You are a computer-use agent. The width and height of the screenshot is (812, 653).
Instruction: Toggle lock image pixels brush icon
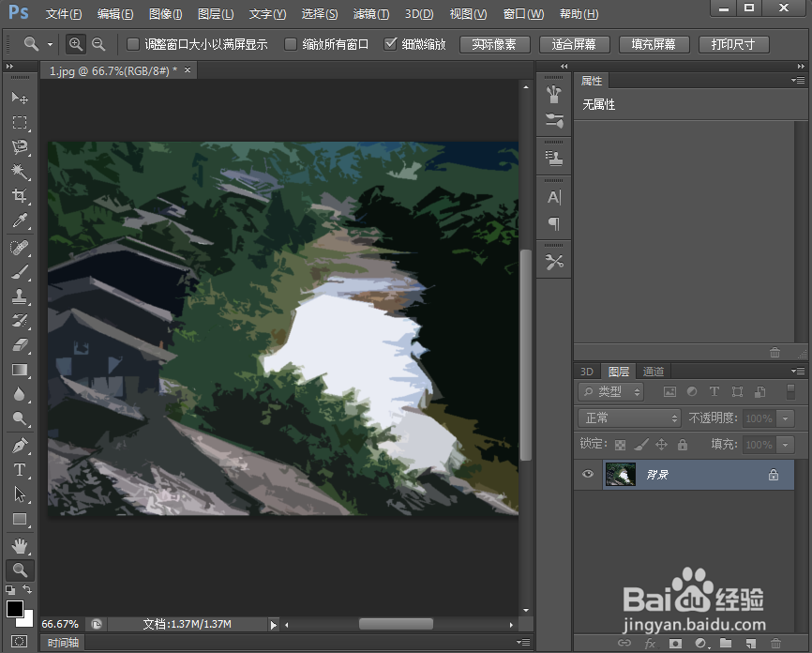pos(641,445)
